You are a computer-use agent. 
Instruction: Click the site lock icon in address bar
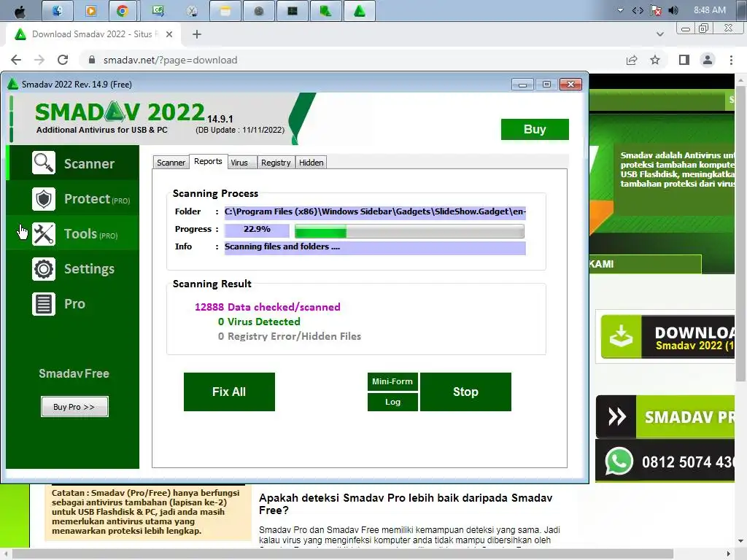(x=93, y=60)
